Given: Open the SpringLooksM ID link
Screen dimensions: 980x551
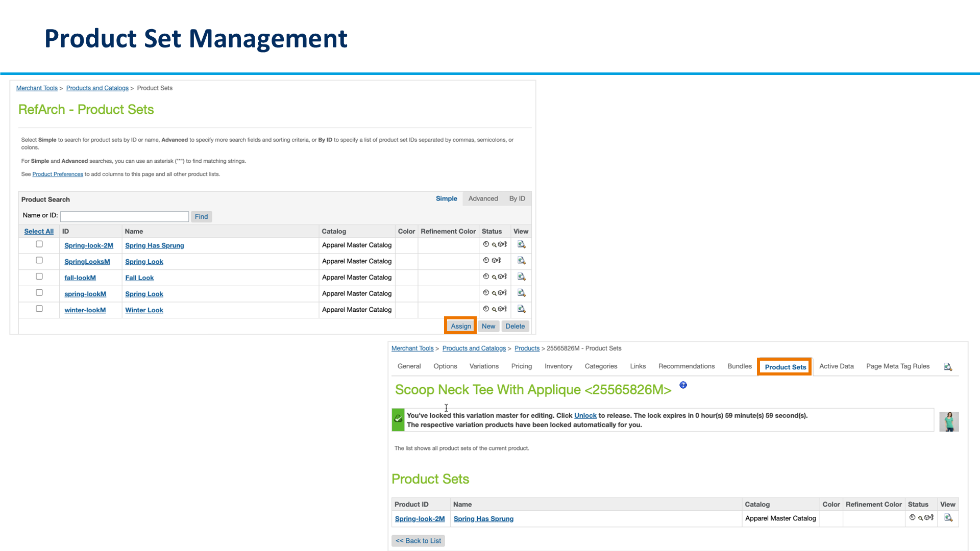Looking at the screenshot, I should (x=87, y=262).
